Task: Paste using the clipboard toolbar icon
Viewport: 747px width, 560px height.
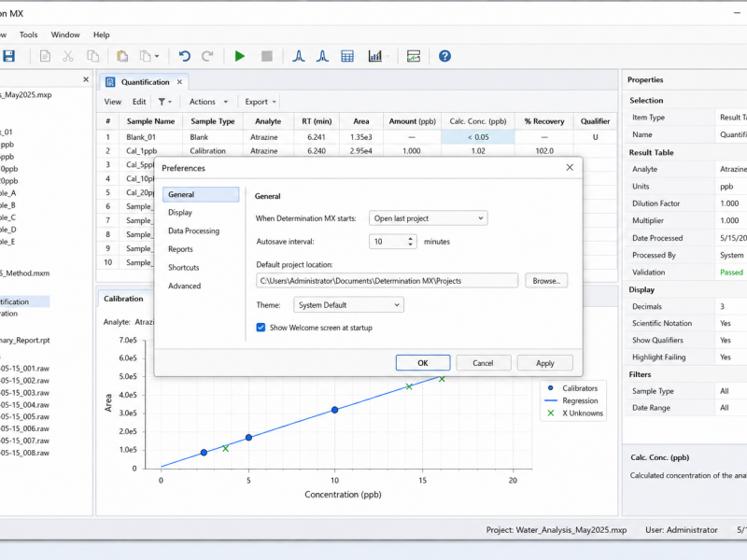Action: pos(122,56)
